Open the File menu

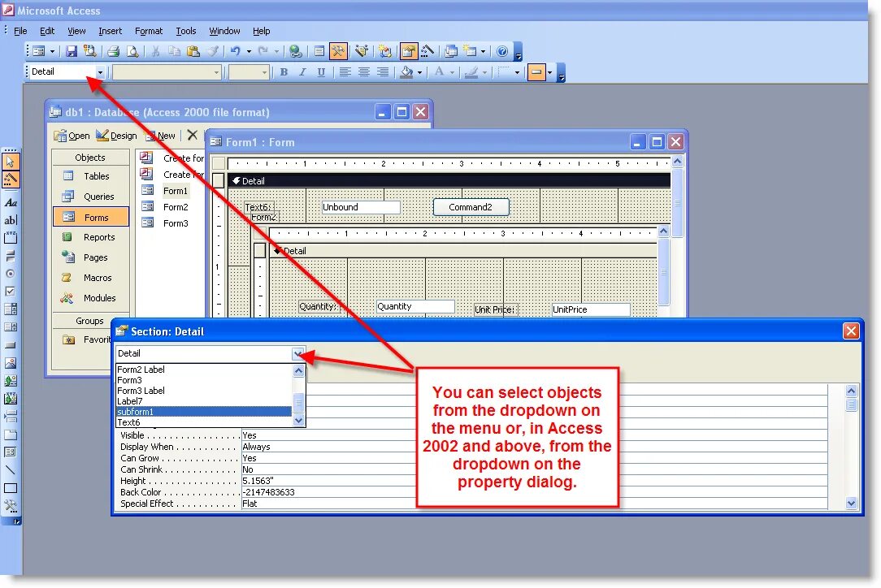[20, 31]
